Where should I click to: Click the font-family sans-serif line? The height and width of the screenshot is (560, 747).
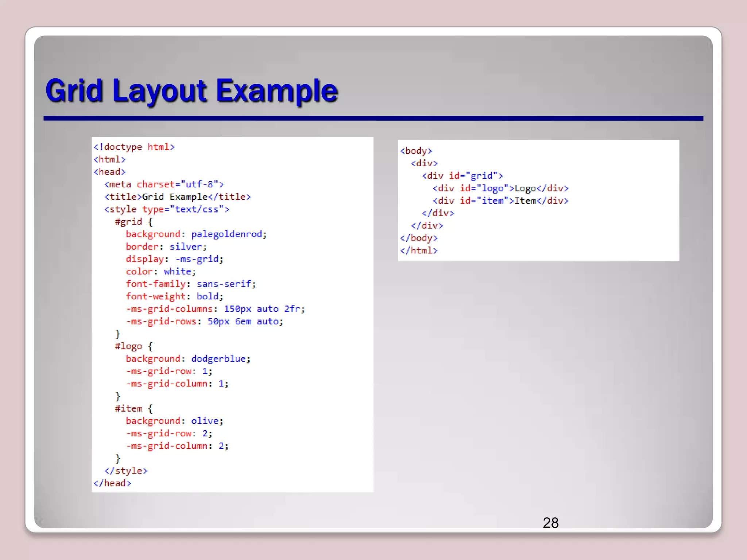click(191, 284)
